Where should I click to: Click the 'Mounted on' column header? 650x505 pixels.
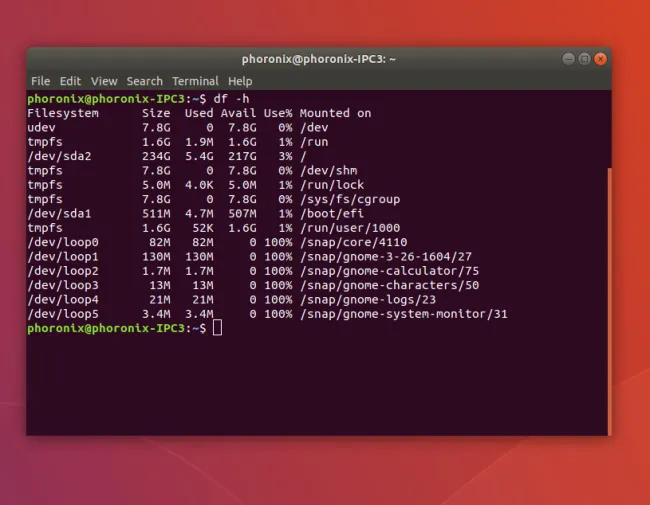335,113
